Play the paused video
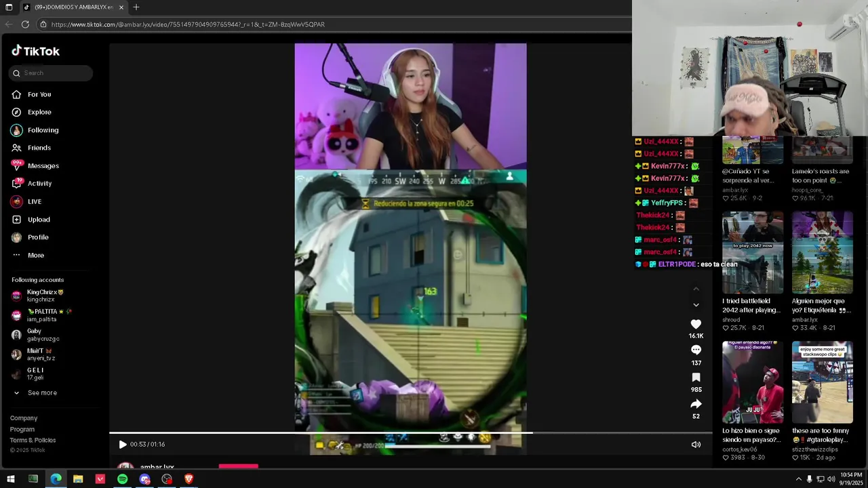This screenshot has height=488, width=868. pyautogui.click(x=123, y=445)
